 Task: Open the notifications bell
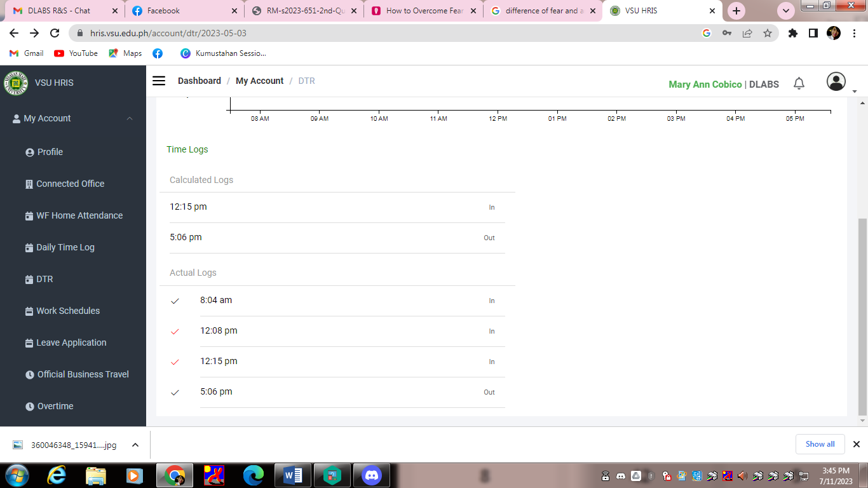coord(799,83)
